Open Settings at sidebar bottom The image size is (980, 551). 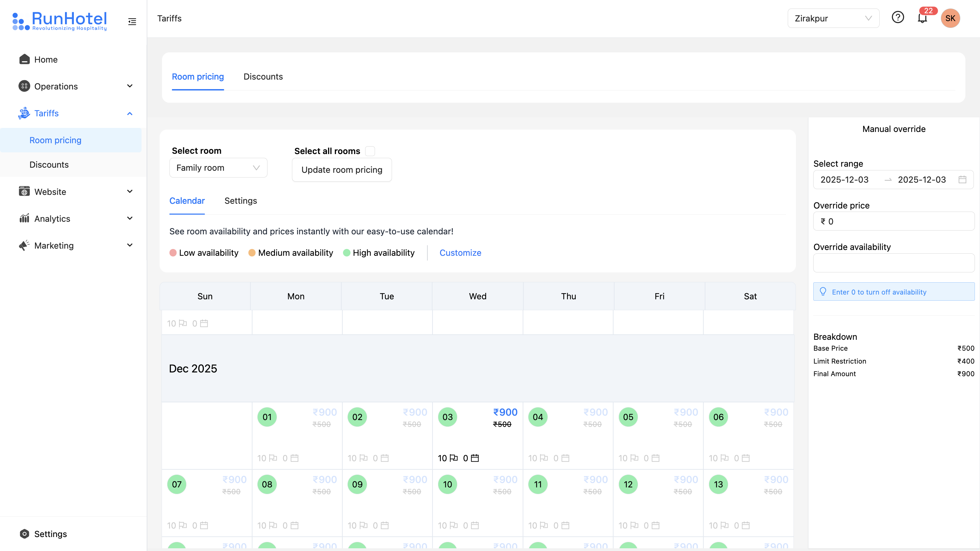(50, 534)
